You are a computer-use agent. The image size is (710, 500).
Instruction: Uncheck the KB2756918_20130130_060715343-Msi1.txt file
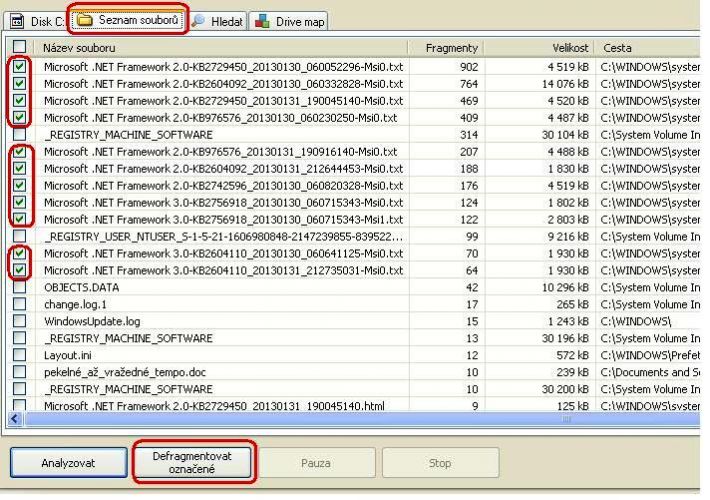(x=19, y=219)
